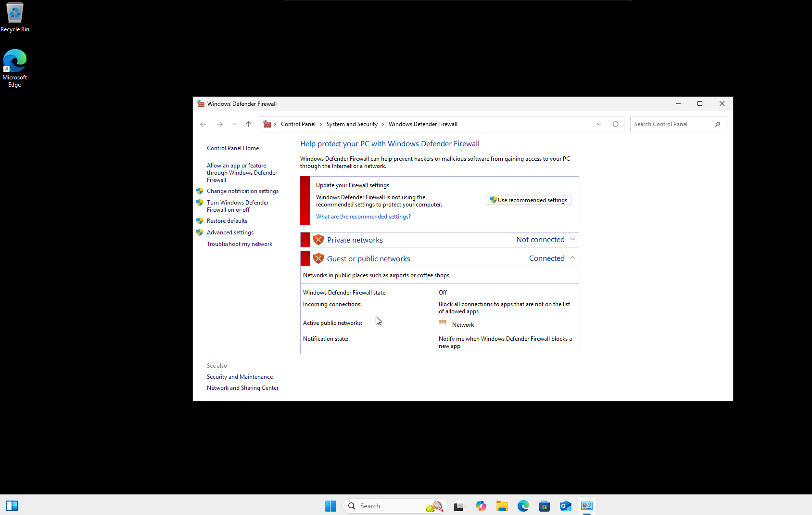Click the taskbar Search box
812x515 pixels.
point(395,506)
